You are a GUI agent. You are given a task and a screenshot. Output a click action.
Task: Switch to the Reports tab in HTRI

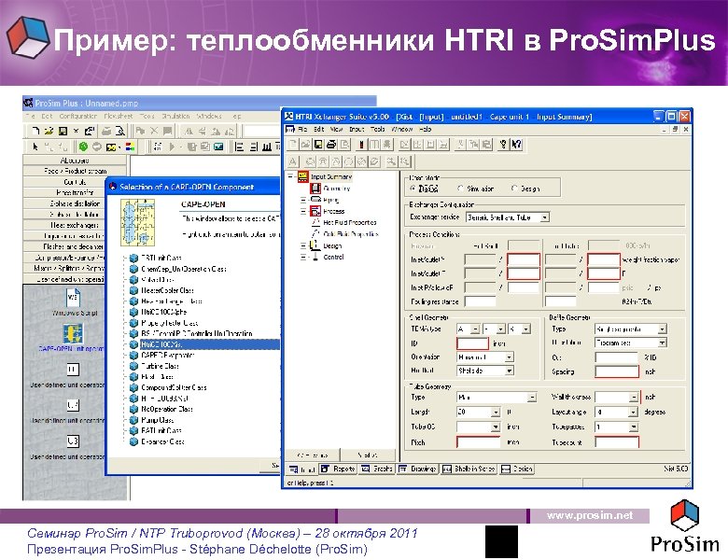pos(339,469)
